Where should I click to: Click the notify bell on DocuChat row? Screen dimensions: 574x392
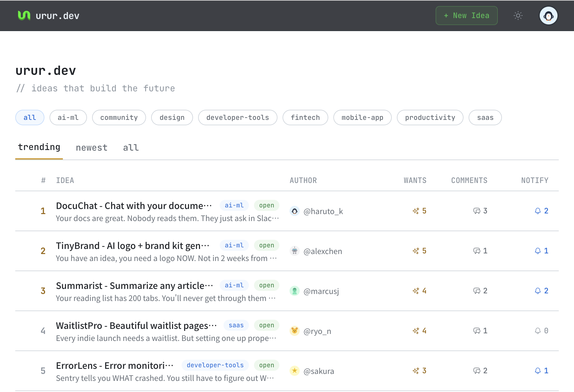(x=538, y=211)
